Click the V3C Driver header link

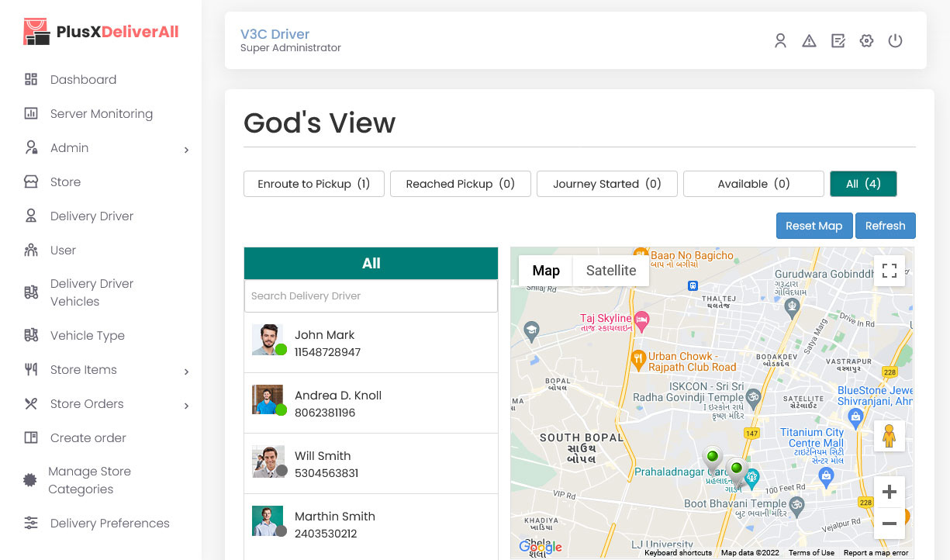(275, 34)
